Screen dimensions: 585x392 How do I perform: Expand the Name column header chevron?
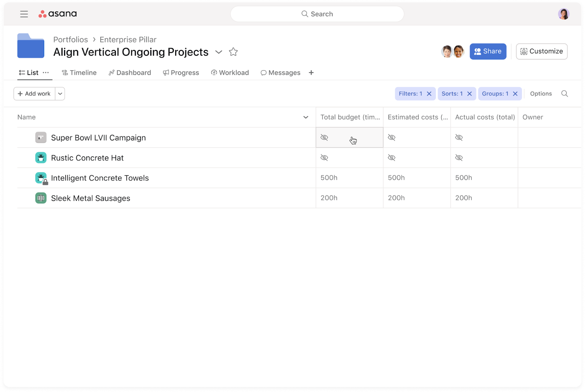pyautogui.click(x=306, y=117)
